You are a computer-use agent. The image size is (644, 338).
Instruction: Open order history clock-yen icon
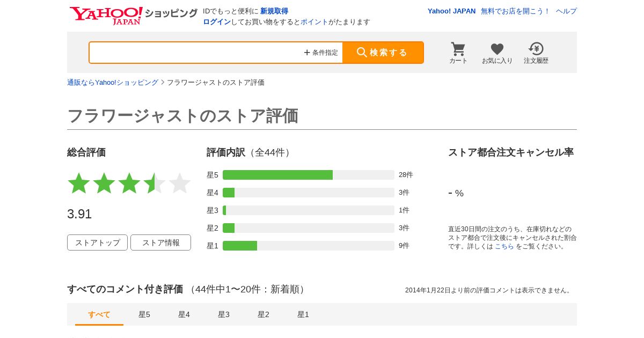pos(536,53)
